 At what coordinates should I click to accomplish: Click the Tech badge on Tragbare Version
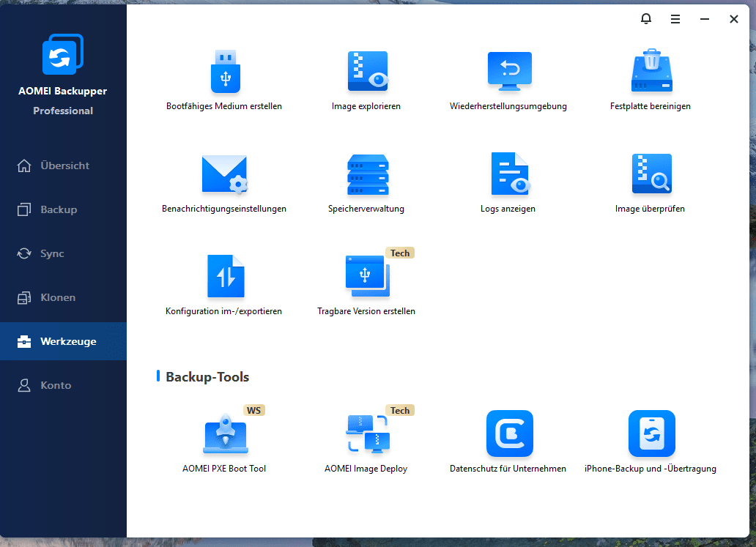400,253
